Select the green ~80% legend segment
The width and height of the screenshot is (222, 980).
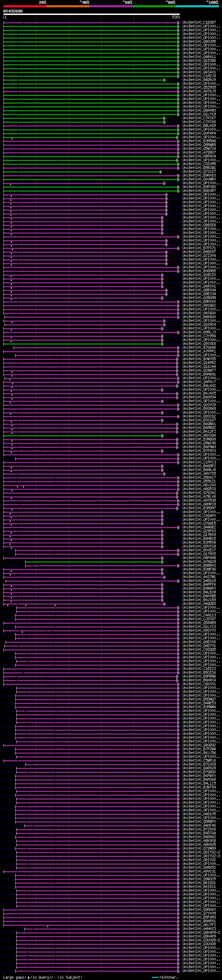pyautogui.click(x=154, y=6)
